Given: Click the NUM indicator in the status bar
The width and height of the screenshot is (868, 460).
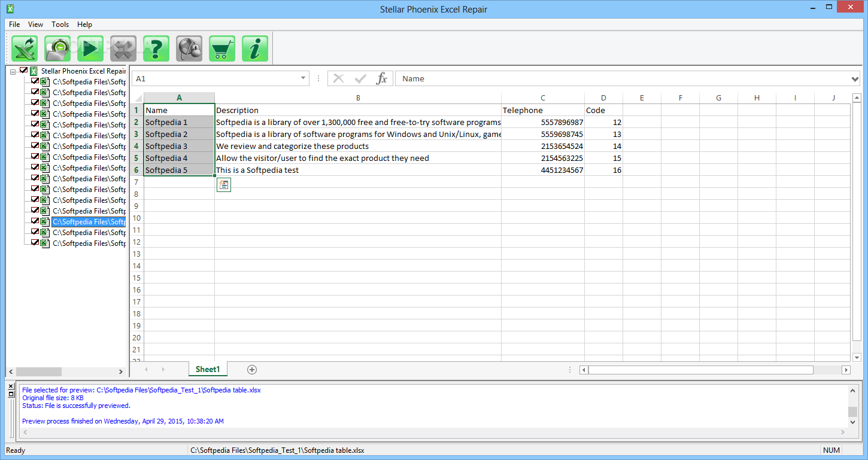Looking at the screenshot, I should click(x=831, y=450).
